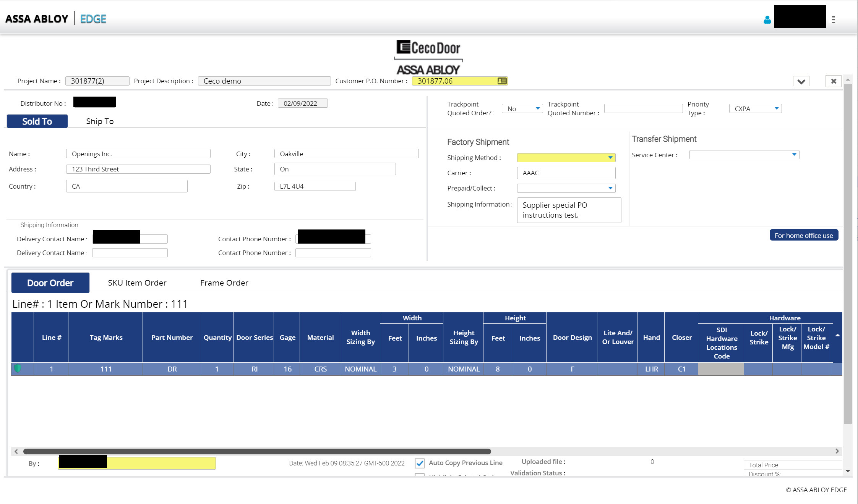
Task: Click the Door Series column header
Action: point(254,338)
